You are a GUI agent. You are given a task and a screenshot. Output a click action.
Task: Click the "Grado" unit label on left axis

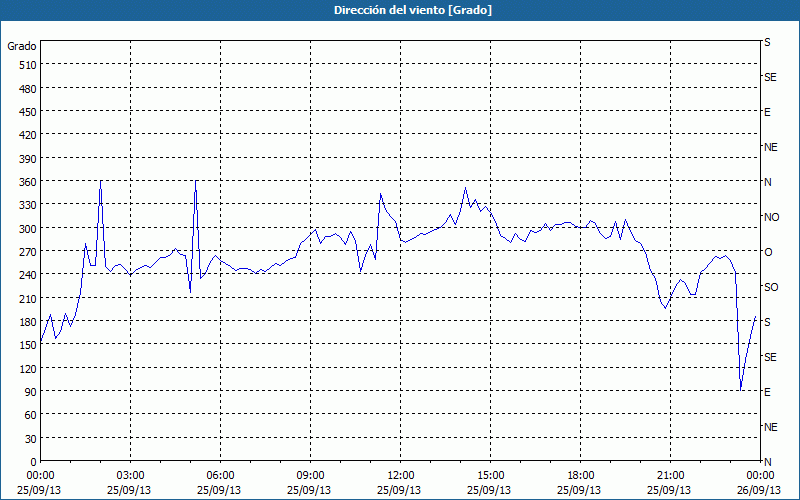tap(22, 46)
